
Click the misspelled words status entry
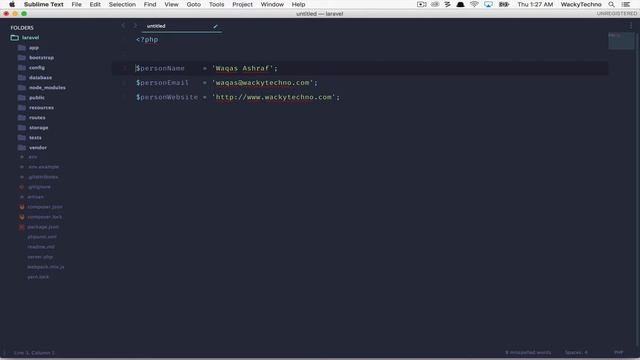(x=528, y=352)
